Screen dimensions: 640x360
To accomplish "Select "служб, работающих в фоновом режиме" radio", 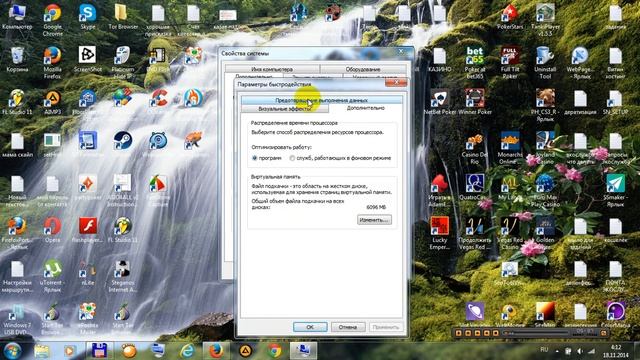I will click(292, 158).
